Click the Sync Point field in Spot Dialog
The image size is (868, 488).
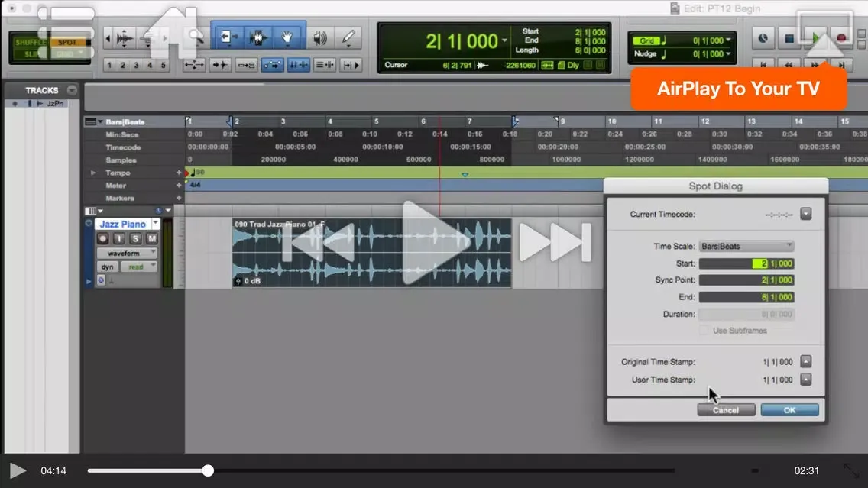747,280
